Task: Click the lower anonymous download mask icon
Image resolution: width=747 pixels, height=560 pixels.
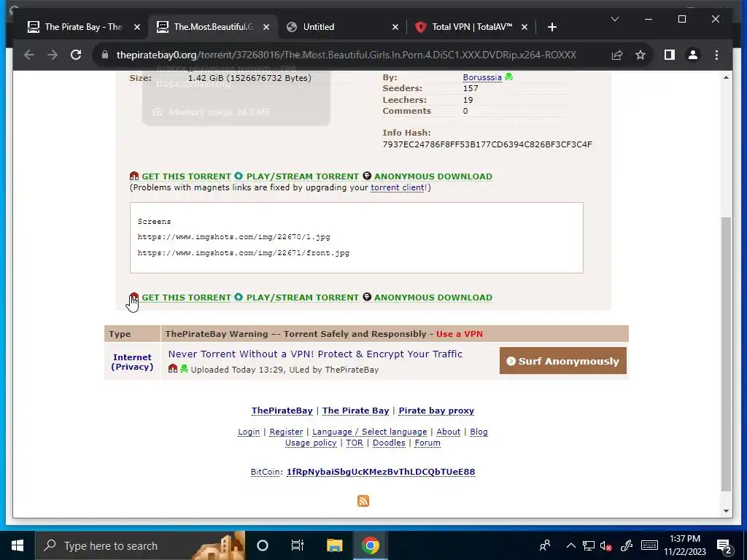Action: tap(367, 297)
